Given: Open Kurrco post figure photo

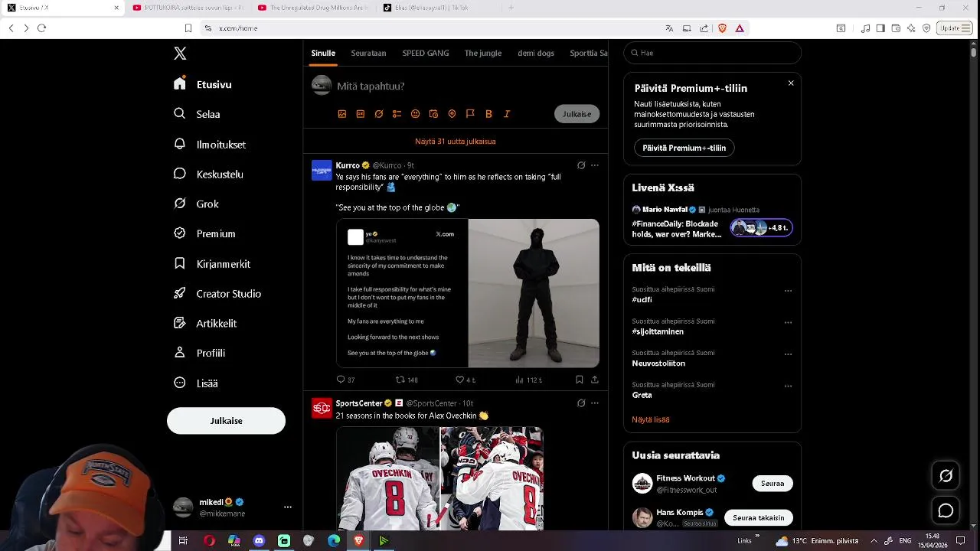Looking at the screenshot, I should [x=534, y=293].
